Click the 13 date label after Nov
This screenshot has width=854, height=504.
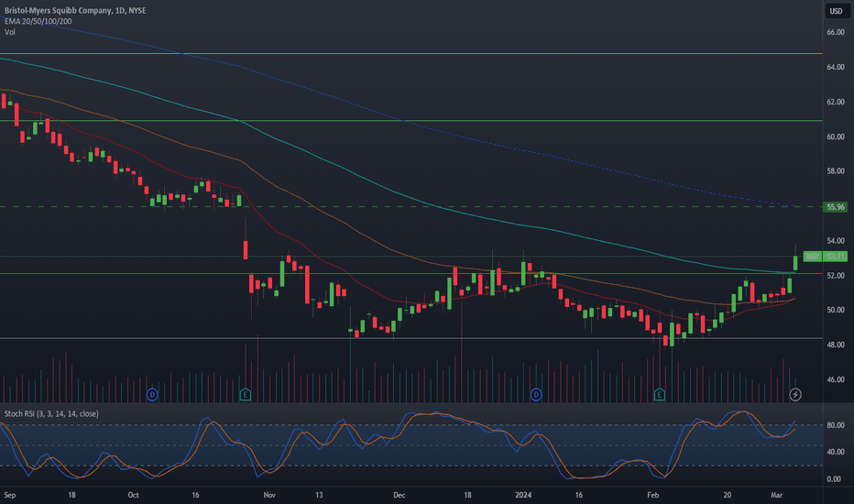[x=319, y=495]
